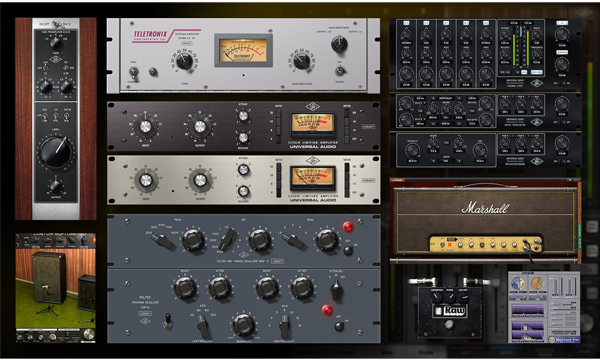Click the red power lamp on the EQP-1A
600x360 pixels.
pos(327,309)
